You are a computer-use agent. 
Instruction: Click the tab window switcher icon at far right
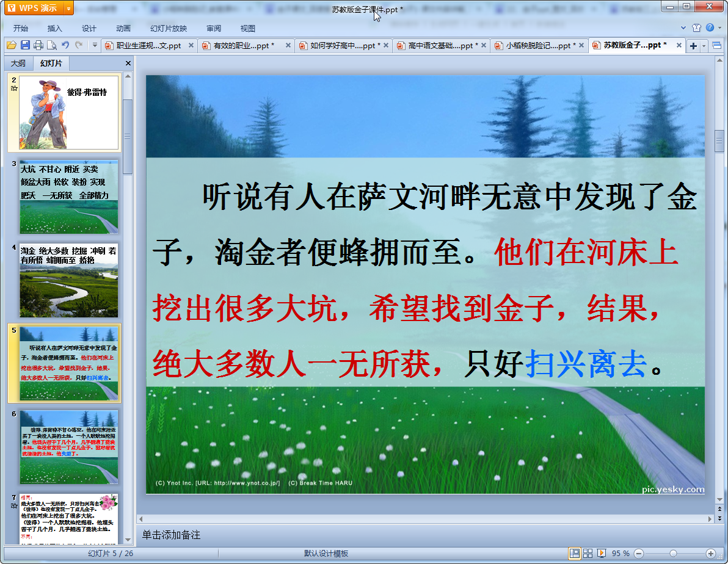(716, 46)
